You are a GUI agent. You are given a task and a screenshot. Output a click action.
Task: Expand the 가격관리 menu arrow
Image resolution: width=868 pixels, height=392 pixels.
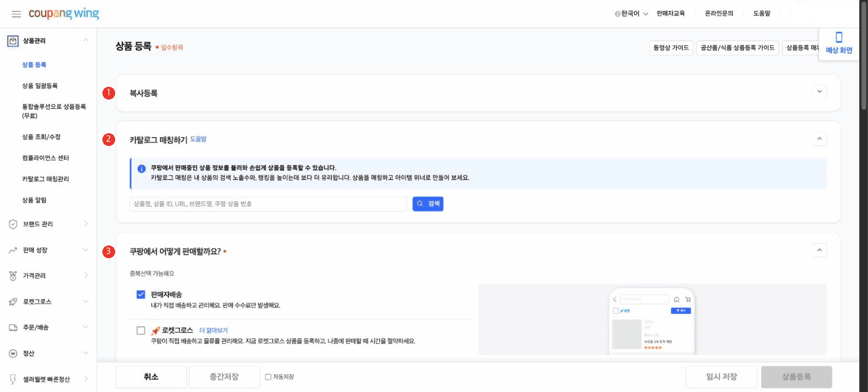coord(86,275)
